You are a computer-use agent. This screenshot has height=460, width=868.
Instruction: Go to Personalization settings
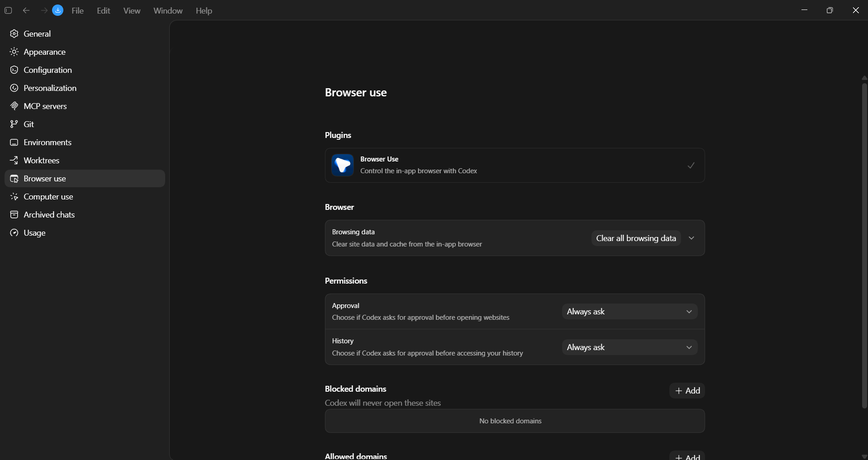point(85,88)
